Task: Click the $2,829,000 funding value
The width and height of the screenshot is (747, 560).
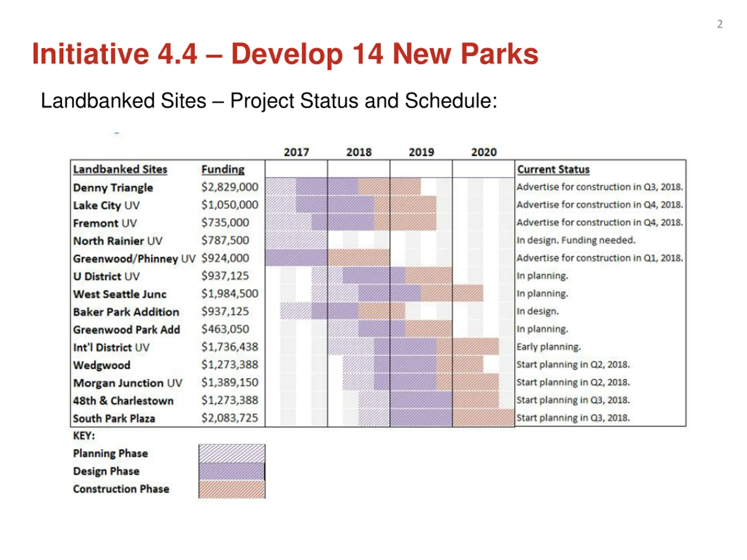Action: pos(230,187)
